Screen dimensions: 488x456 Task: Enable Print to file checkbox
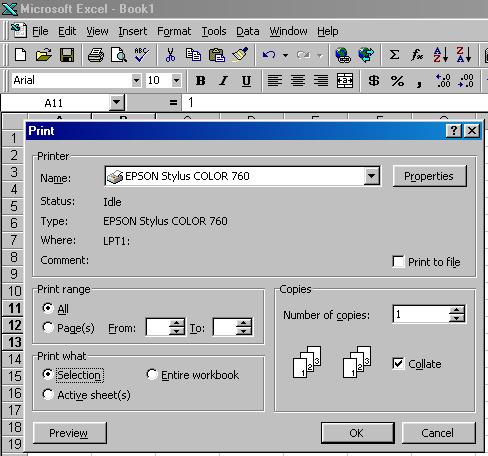click(398, 262)
